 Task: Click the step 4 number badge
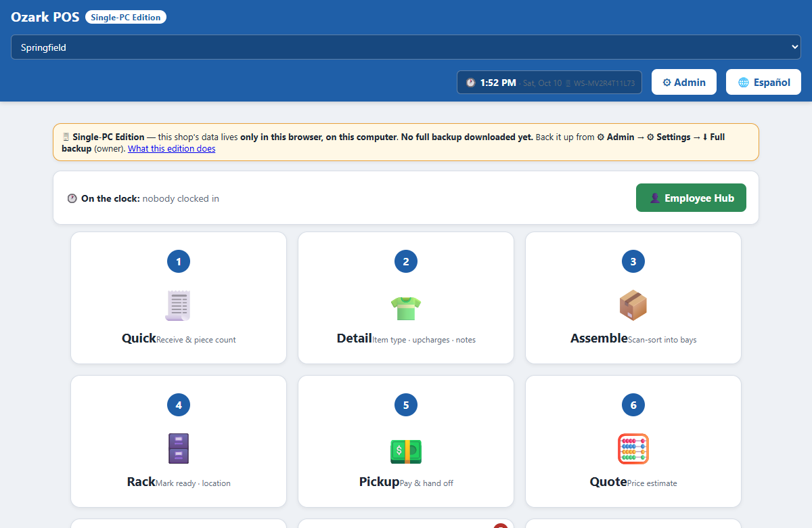coord(179,405)
